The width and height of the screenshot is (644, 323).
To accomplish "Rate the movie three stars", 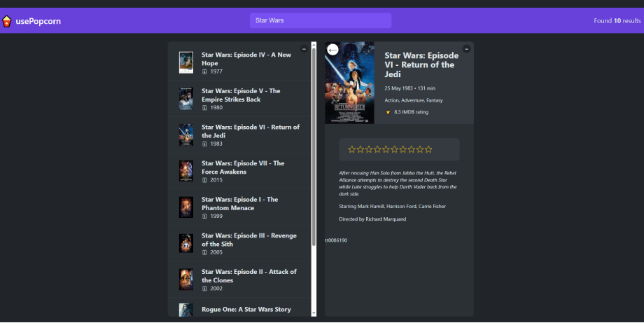I will tap(369, 149).
